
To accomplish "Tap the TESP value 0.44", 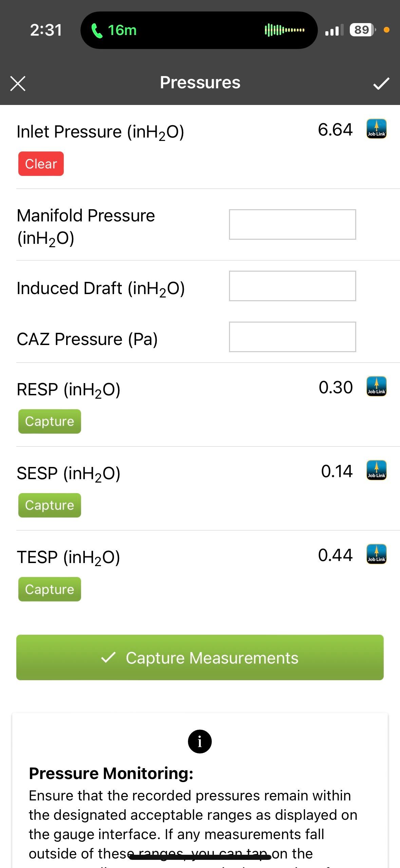I will [x=335, y=555].
